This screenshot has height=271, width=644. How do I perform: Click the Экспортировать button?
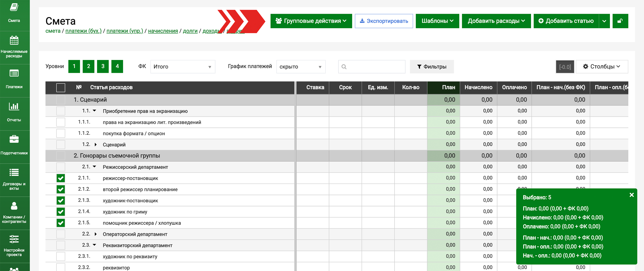tap(384, 21)
